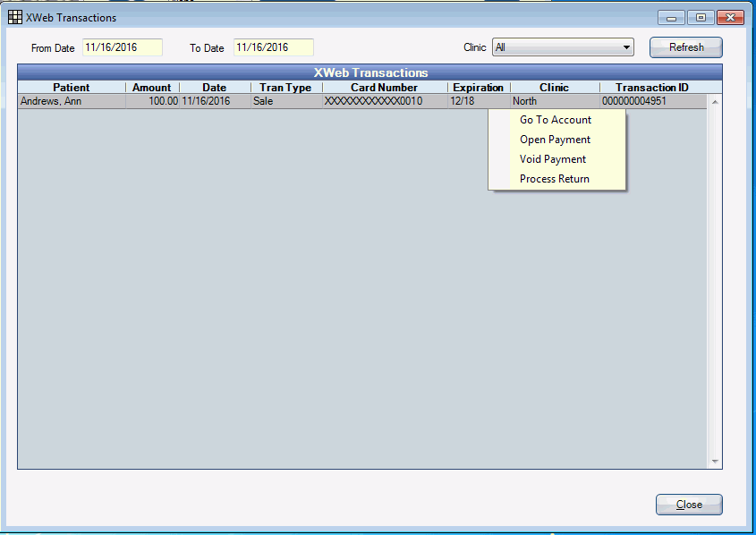
Task: Maximize the XWeb Transactions window
Action: [701, 18]
